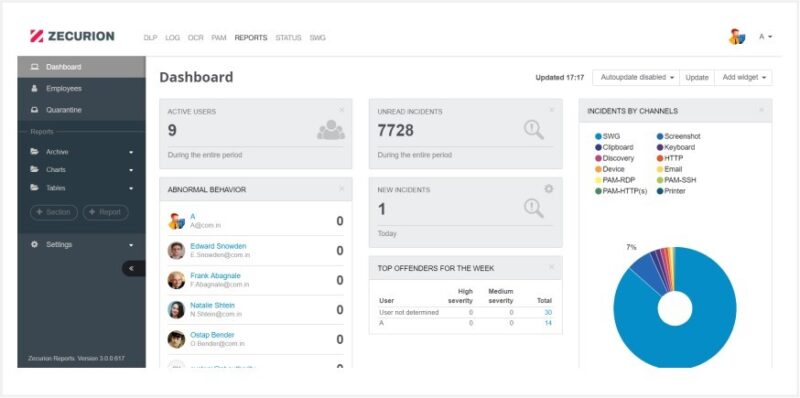
Task: Click the Update button
Action: coord(697,78)
